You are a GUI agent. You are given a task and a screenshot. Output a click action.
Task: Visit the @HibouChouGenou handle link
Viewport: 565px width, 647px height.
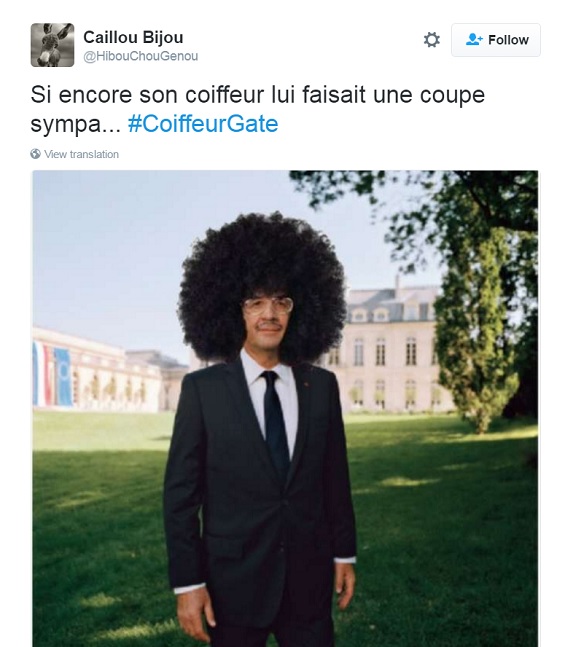[x=141, y=56]
